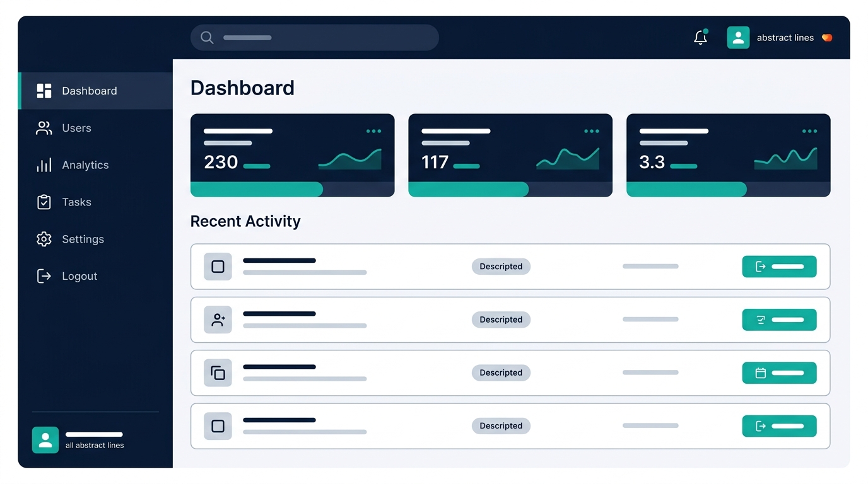Click the notification bell icon

[700, 37]
